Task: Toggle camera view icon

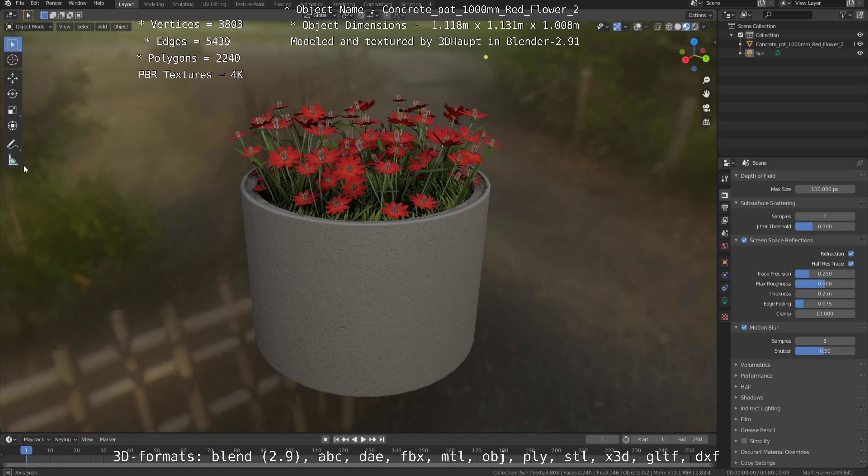Action: pos(706,108)
